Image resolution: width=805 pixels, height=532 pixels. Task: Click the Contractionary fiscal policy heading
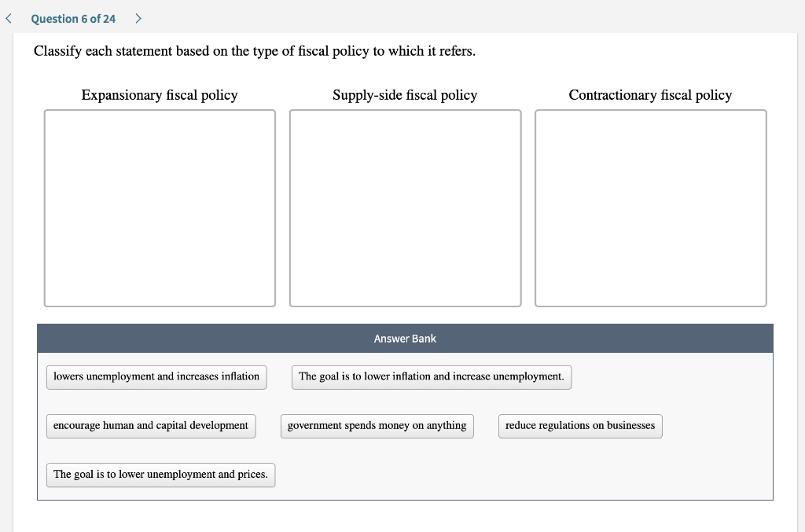click(x=650, y=95)
